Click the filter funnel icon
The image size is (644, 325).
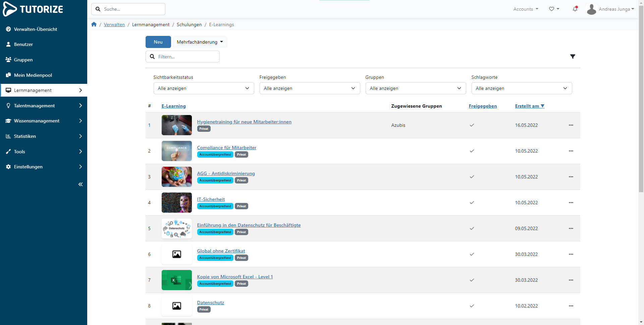(x=573, y=57)
